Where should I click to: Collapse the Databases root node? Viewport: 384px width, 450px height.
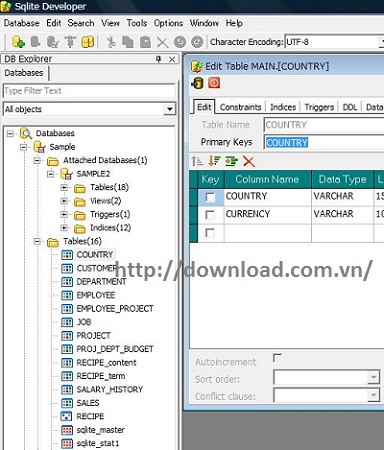point(10,134)
